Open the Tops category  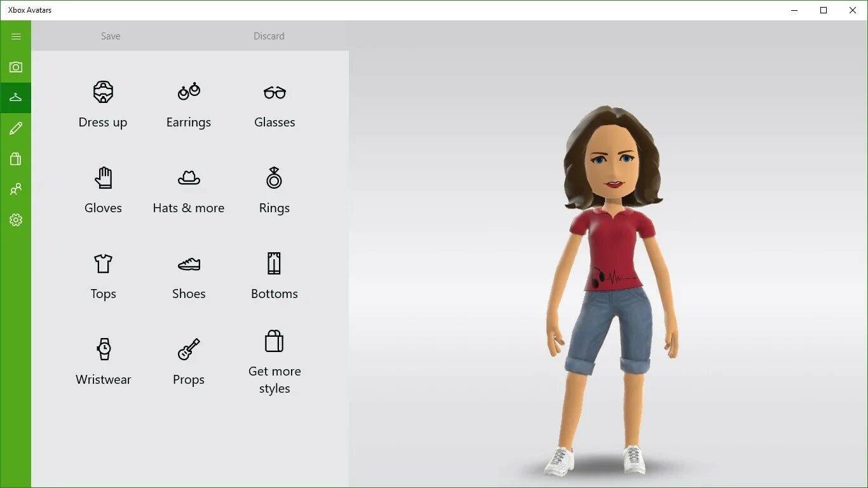tap(103, 276)
